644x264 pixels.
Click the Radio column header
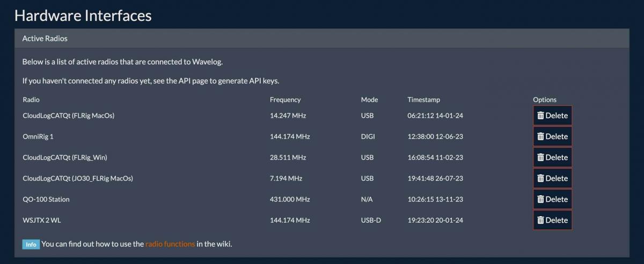[31, 99]
